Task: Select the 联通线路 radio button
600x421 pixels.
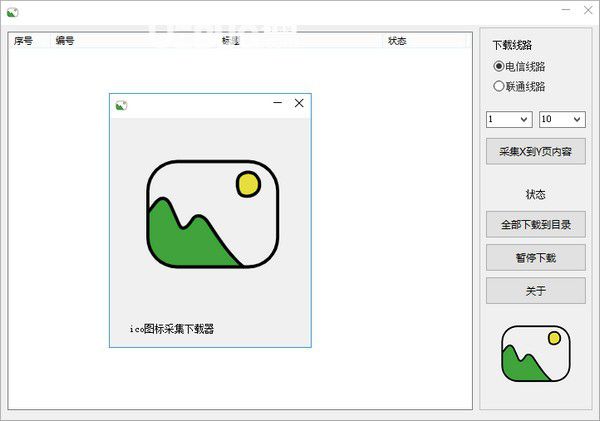Action: coord(519,86)
